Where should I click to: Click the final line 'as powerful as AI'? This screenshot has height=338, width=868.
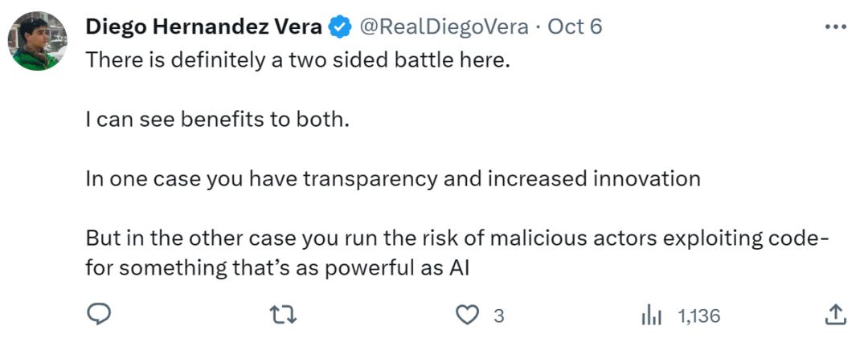click(277, 269)
